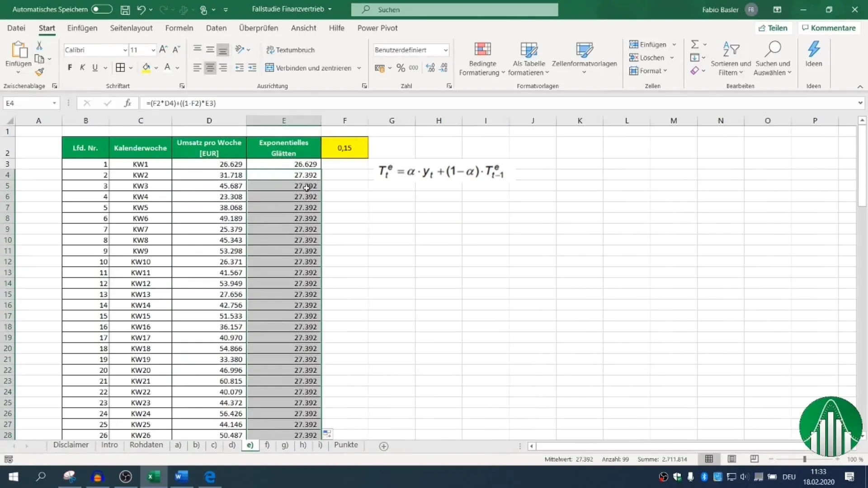The width and height of the screenshot is (868, 488).
Task: Open Als Tabelle formatieren menu
Action: click(528, 59)
